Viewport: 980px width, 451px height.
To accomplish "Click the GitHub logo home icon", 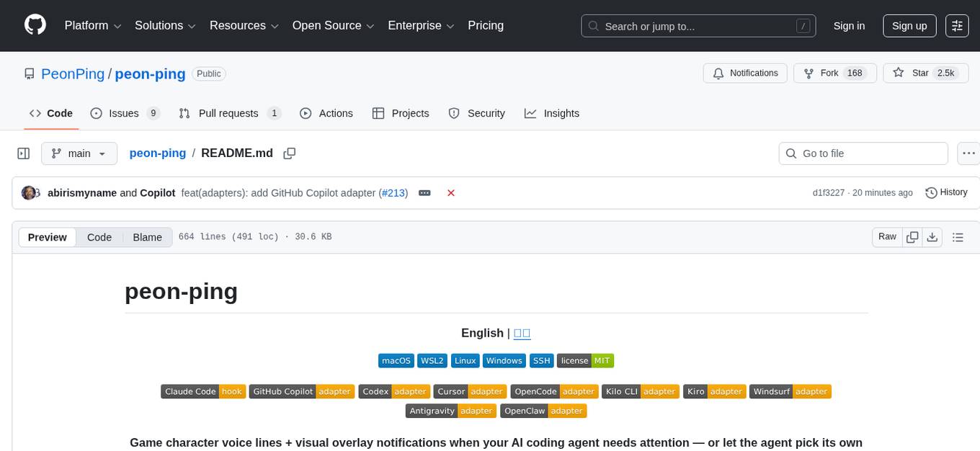I will pyautogui.click(x=35, y=25).
